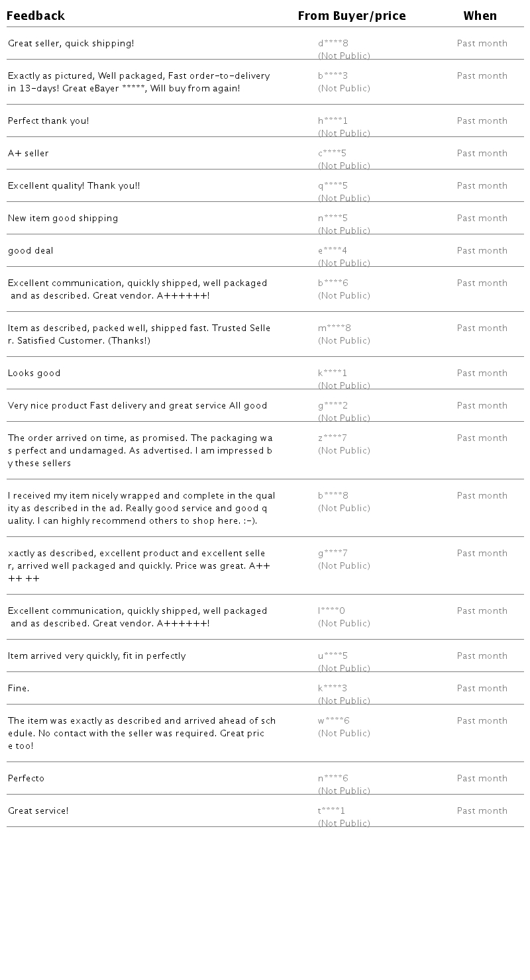This screenshot has width=530, height=980.
Task: Click "Great service!" feedback text
Action: coord(38,811)
